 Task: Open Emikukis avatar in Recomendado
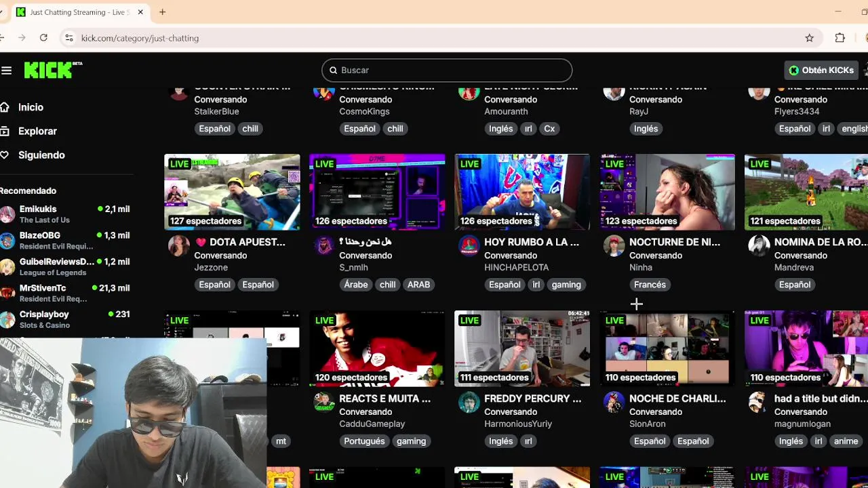tap(7, 214)
